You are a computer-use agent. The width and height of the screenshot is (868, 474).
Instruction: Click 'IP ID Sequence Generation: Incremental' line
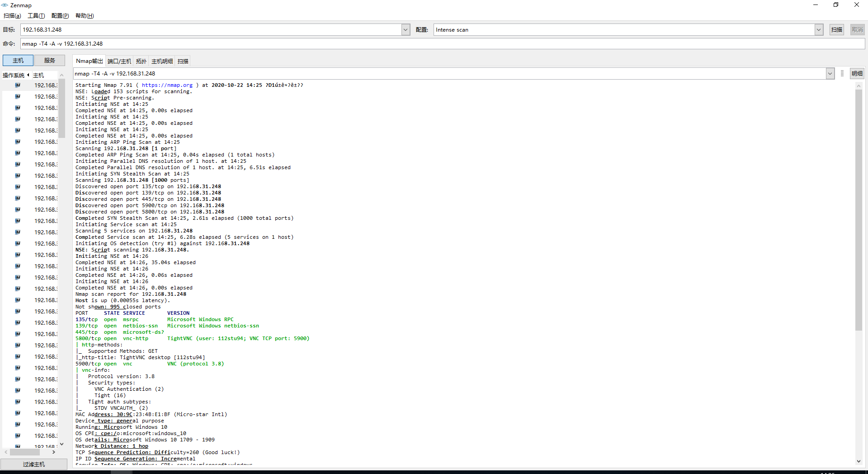[x=136, y=459]
